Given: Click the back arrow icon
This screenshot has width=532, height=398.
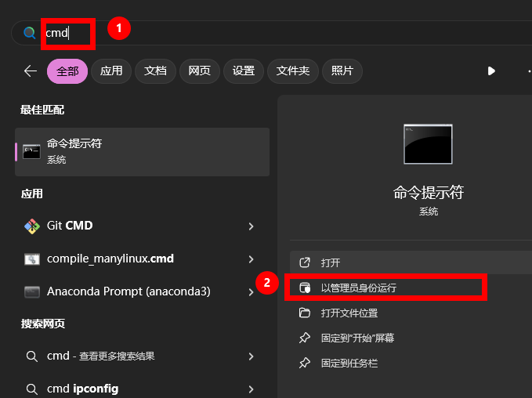Looking at the screenshot, I should point(31,71).
